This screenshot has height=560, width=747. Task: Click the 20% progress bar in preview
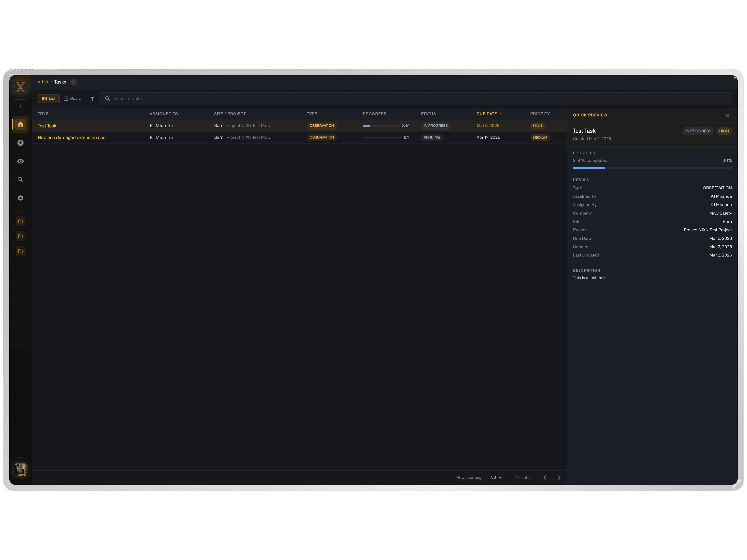(652, 168)
